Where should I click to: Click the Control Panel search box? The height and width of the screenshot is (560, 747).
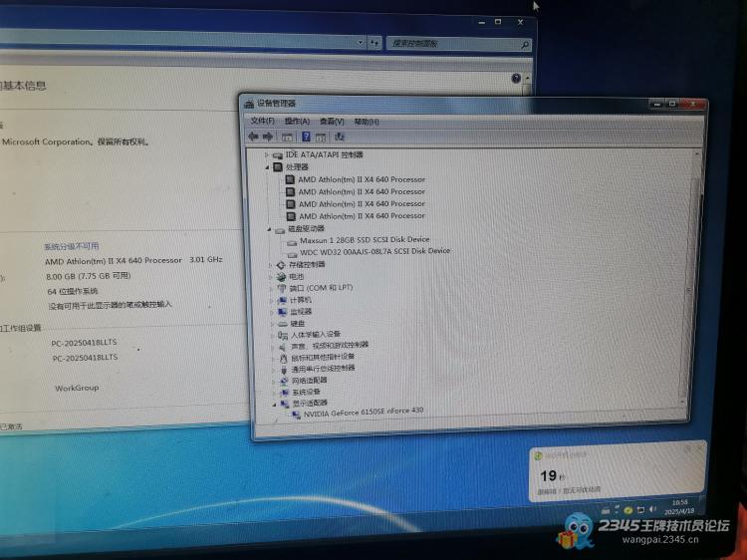click(x=458, y=44)
